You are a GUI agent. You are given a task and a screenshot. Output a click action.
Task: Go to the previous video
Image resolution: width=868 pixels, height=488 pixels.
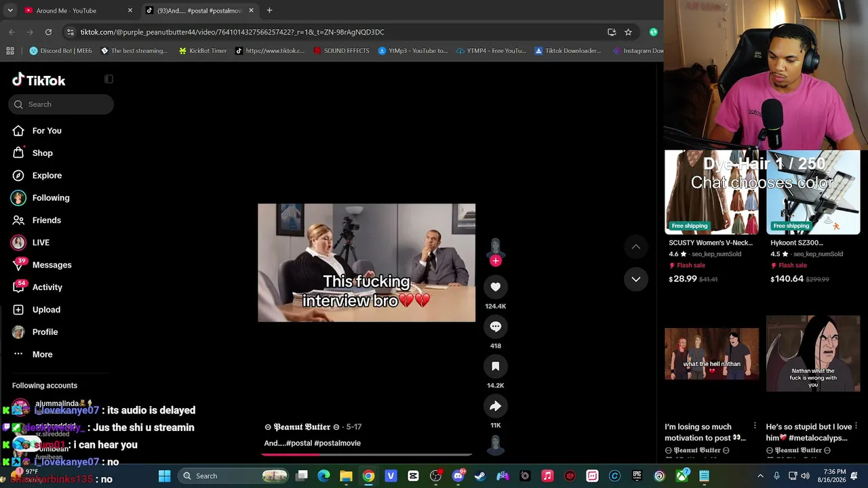click(636, 247)
